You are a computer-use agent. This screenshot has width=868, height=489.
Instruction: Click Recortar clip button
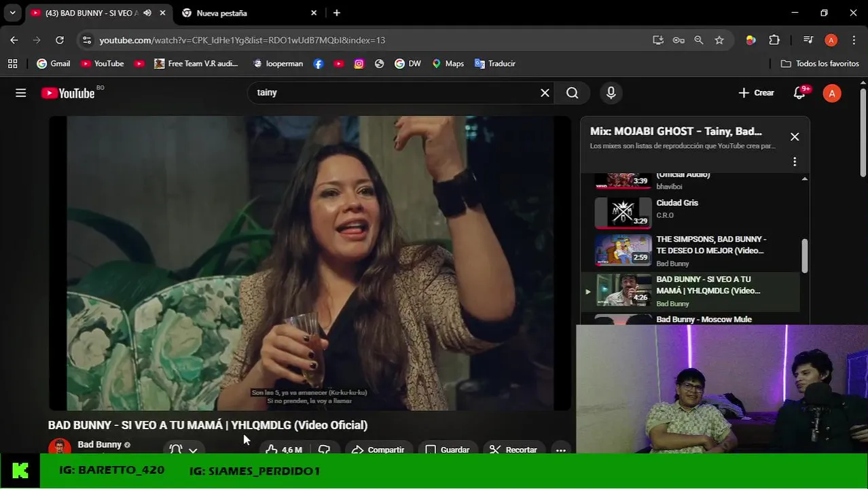(x=513, y=449)
